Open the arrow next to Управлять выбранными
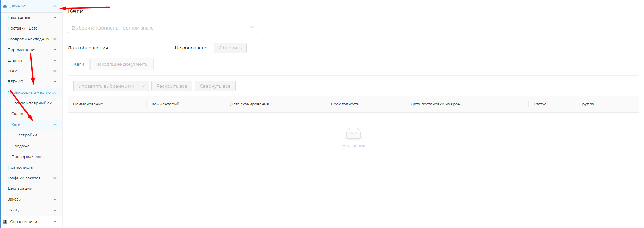The width and height of the screenshot is (644, 228). [144, 86]
